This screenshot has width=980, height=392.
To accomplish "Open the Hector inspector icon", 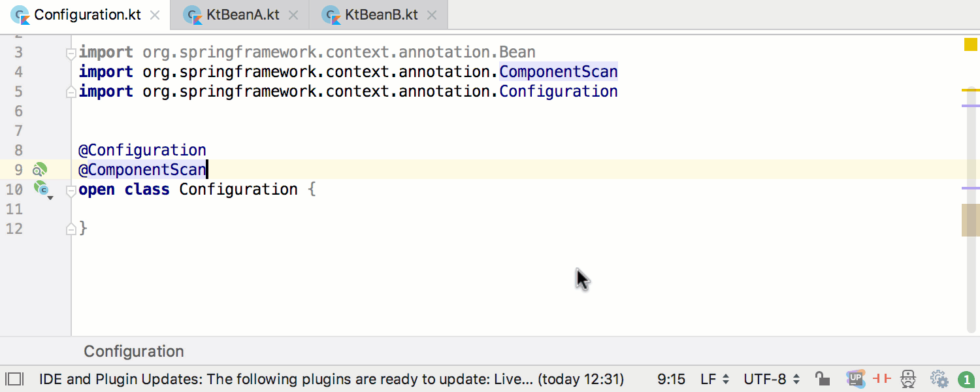I will click(x=908, y=379).
